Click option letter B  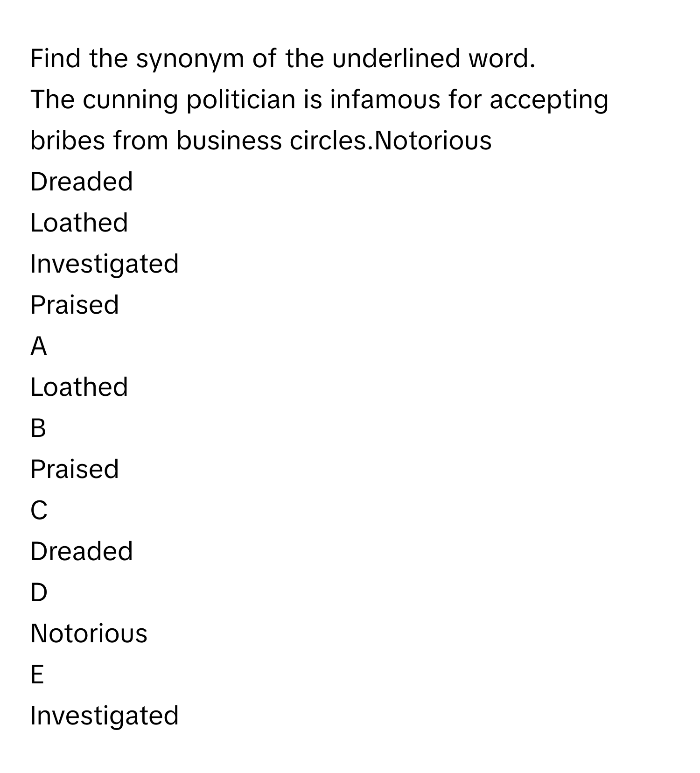point(38,428)
